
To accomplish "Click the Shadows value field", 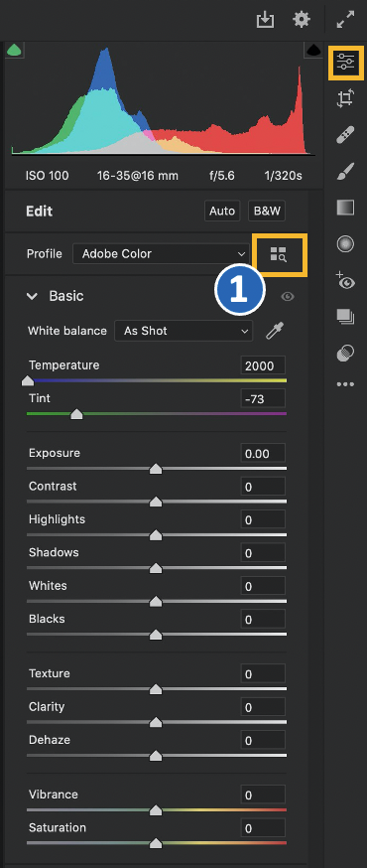I will tap(263, 553).
